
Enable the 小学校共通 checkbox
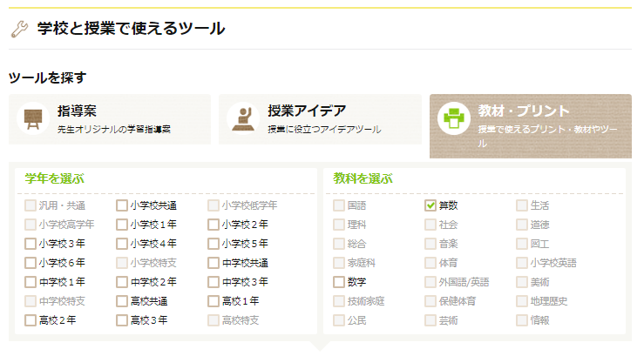(x=122, y=205)
